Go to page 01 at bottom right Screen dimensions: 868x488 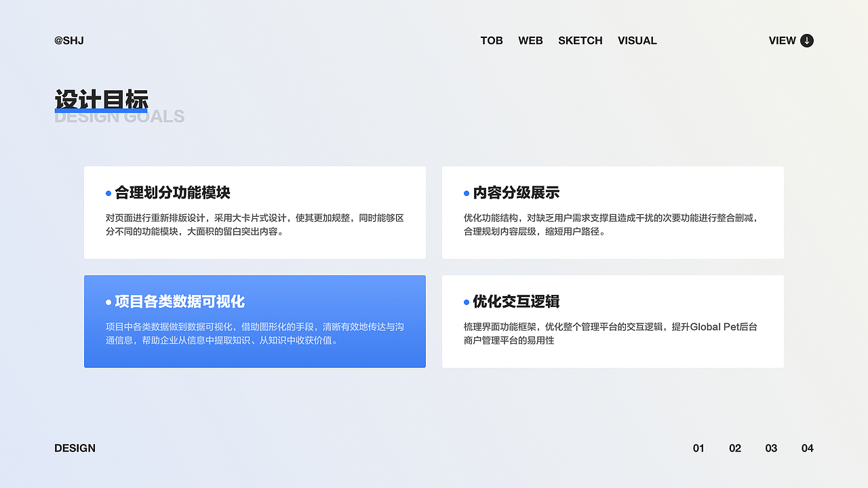tap(698, 448)
